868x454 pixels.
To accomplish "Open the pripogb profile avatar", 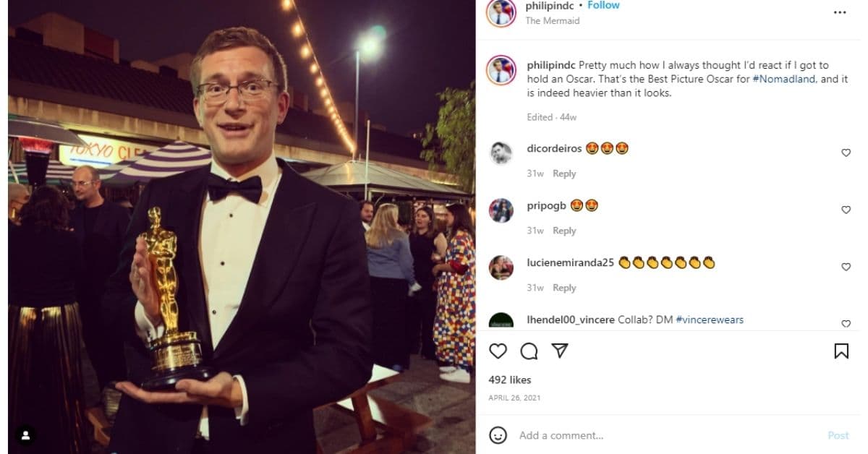I will 501,210.
